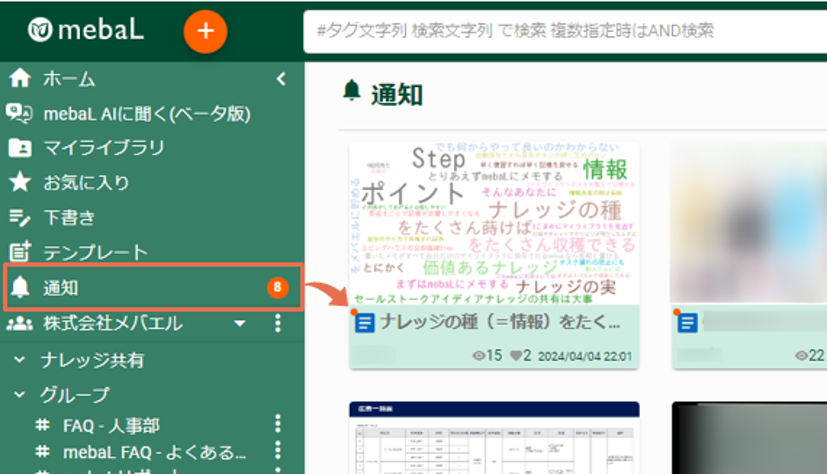Open お気に入り
This screenshot has height=474, width=827.
(x=86, y=182)
